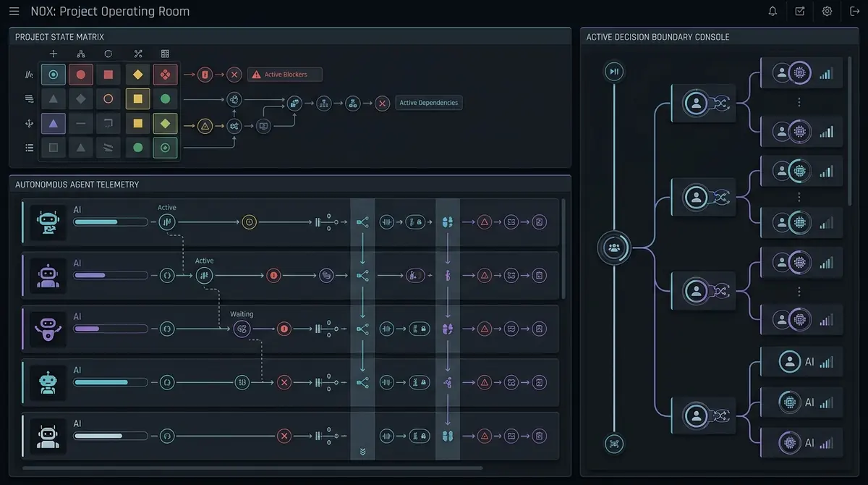Click the plus column header in State Matrix

(x=53, y=54)
